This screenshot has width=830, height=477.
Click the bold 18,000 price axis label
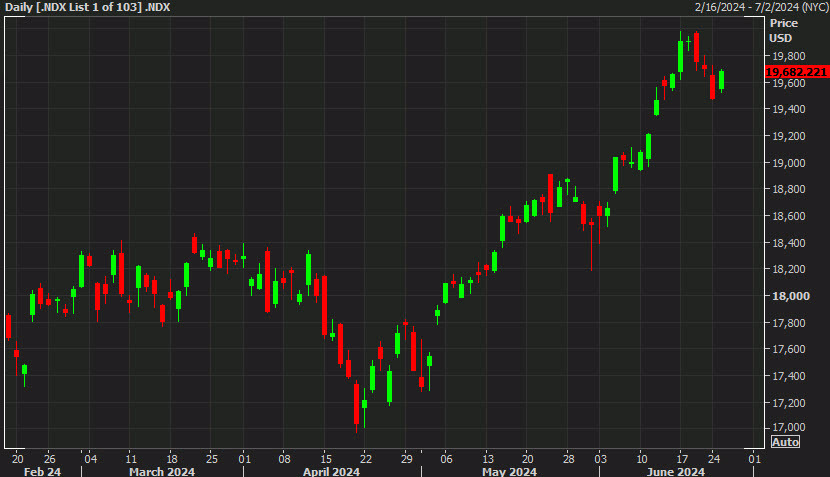[x=791, y=296]
